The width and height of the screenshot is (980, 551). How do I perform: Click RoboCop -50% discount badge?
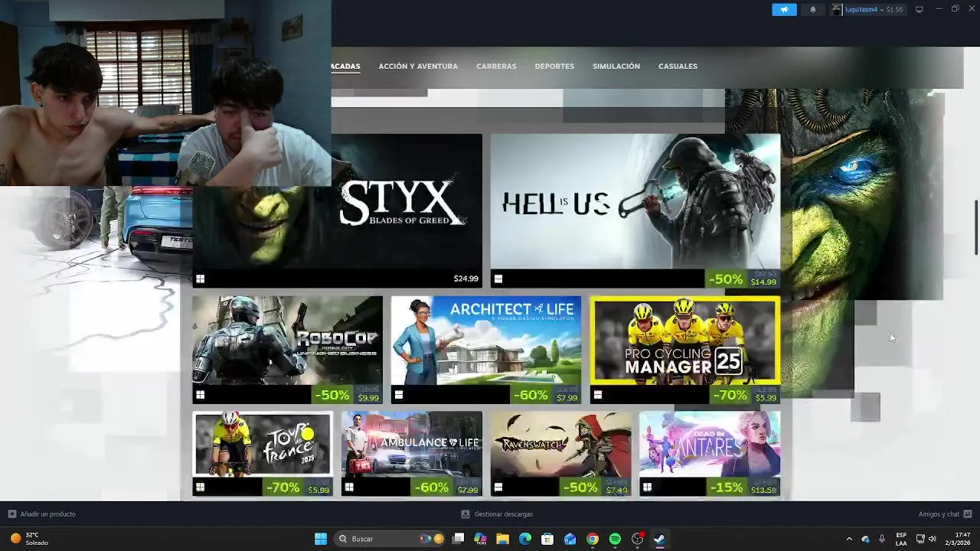[332, 395]
